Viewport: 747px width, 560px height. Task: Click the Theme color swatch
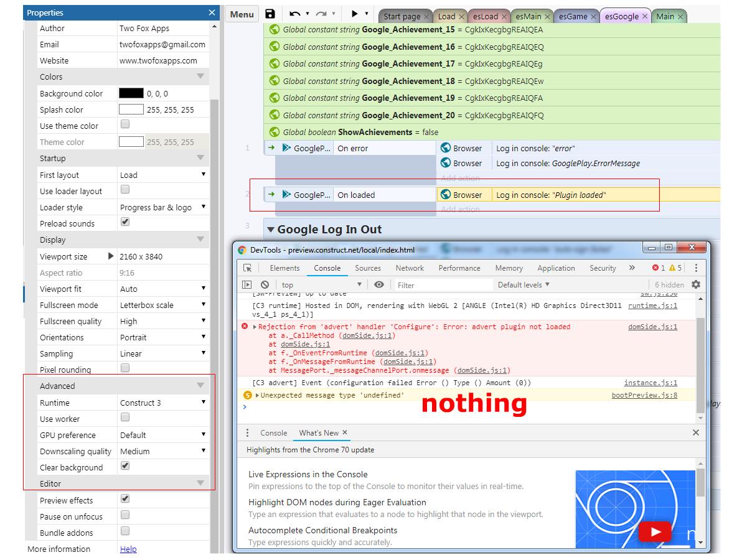tap(131, 142)
